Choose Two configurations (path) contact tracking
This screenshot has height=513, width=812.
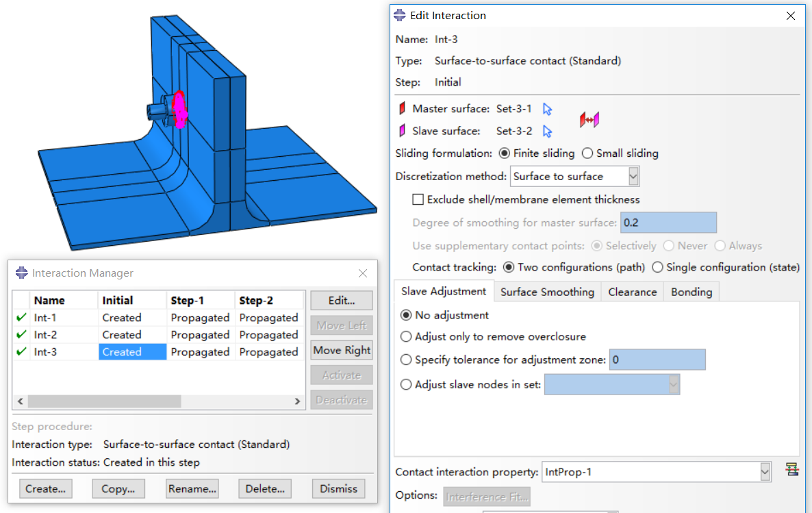(509, 267)
